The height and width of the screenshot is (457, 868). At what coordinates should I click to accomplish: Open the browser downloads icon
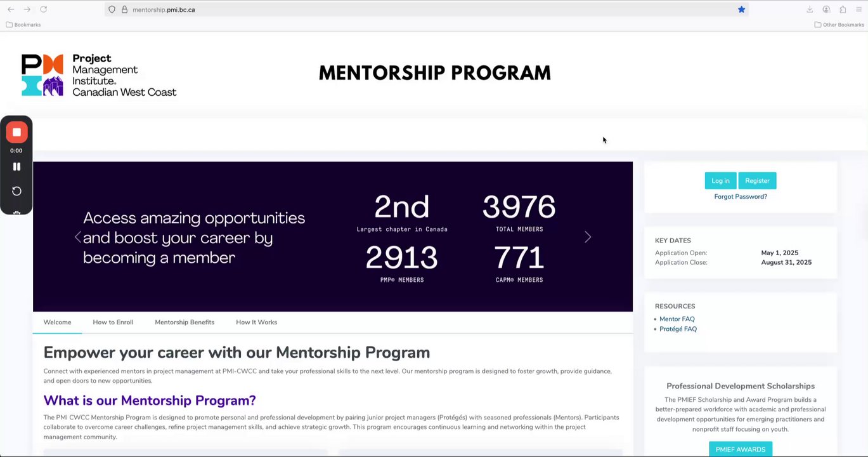[810, 10]
